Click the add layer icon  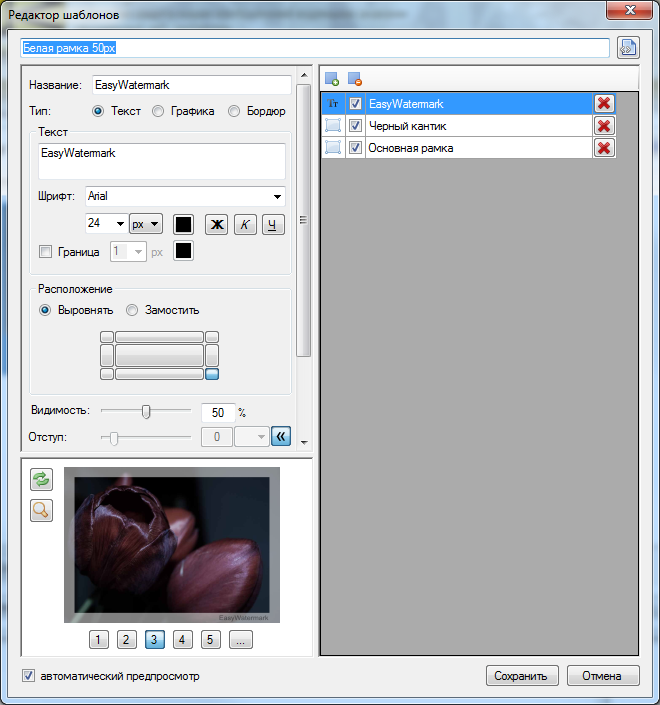point(332,79)
